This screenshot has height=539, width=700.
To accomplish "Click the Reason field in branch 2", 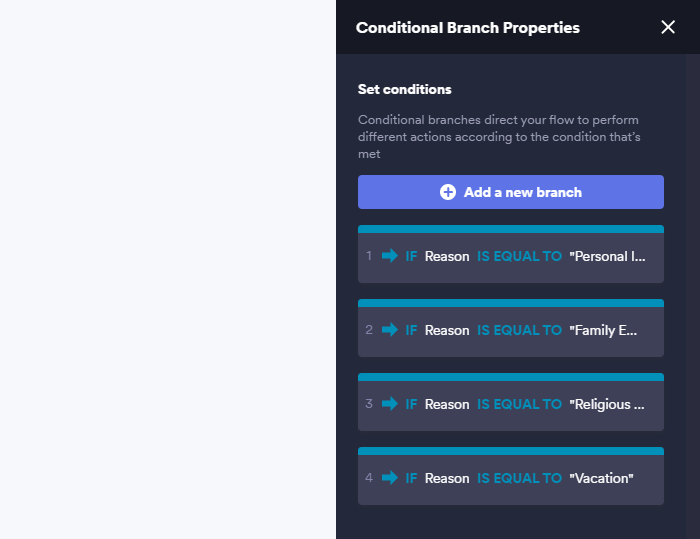I will tap(447, 330).
